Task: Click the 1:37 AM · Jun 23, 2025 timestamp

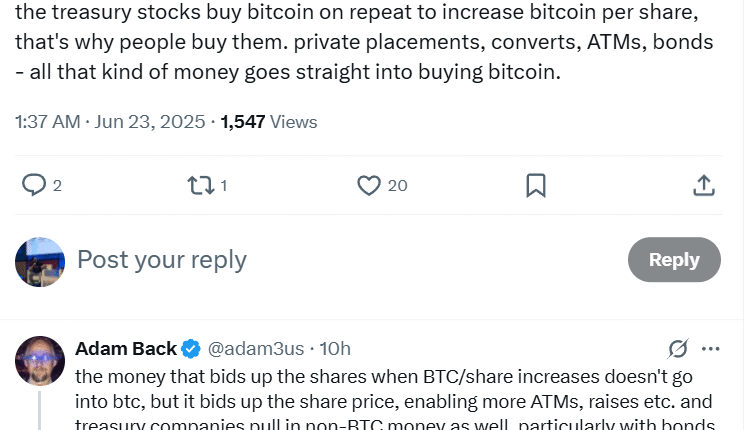Action: (x=110, y=122)
